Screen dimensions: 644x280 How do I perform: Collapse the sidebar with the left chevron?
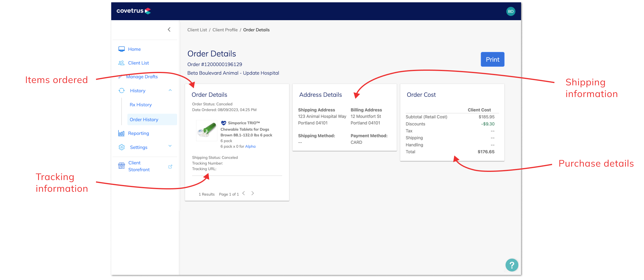[x=169, y=29]
